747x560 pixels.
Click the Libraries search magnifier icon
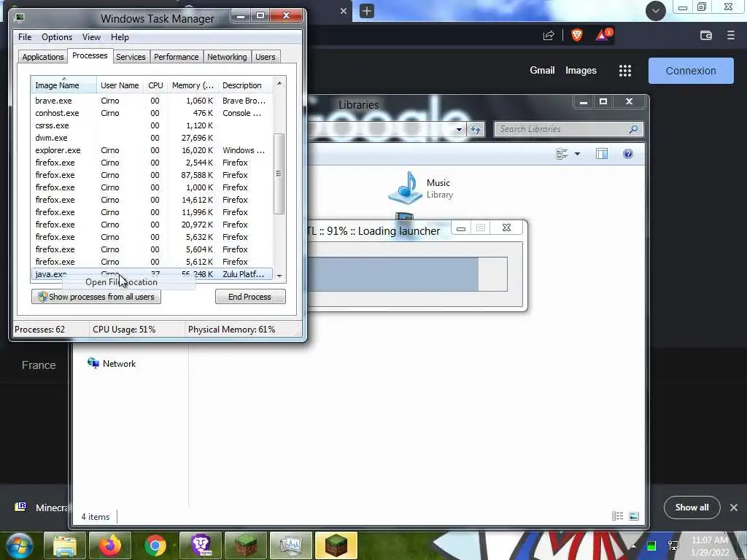click(x=634, y=129)
